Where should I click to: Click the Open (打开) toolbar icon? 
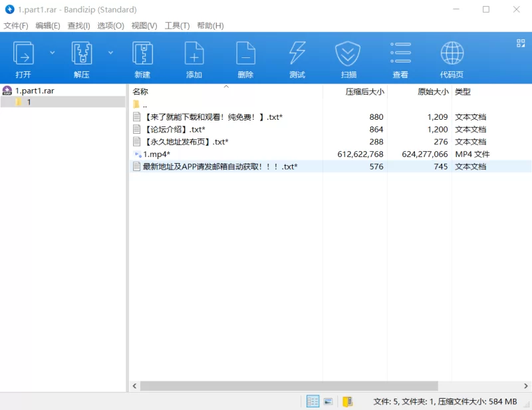[x=23, y=53]
